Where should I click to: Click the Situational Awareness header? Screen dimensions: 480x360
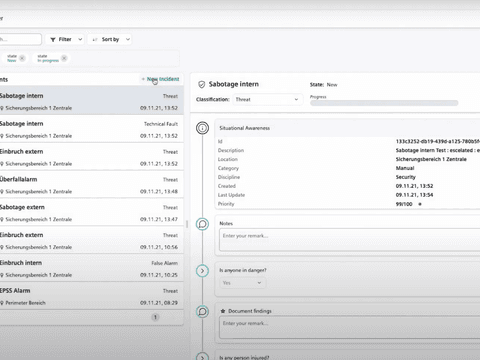coord(347,128)
